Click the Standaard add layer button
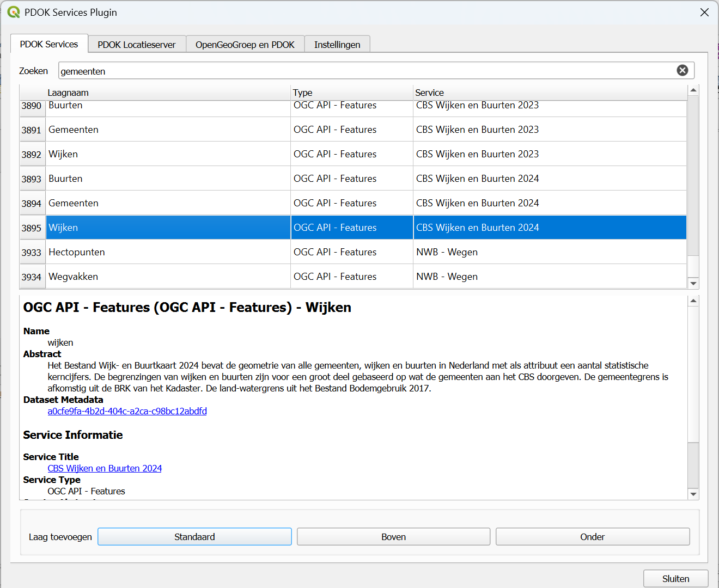This screenshot has width=719, height=588. 194,537
